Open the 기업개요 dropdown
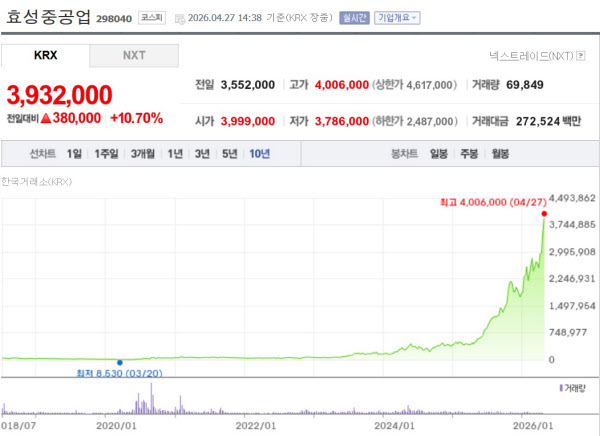Image resolution: width=600 pixels, height=436 pixels. (x=397, y=18)
